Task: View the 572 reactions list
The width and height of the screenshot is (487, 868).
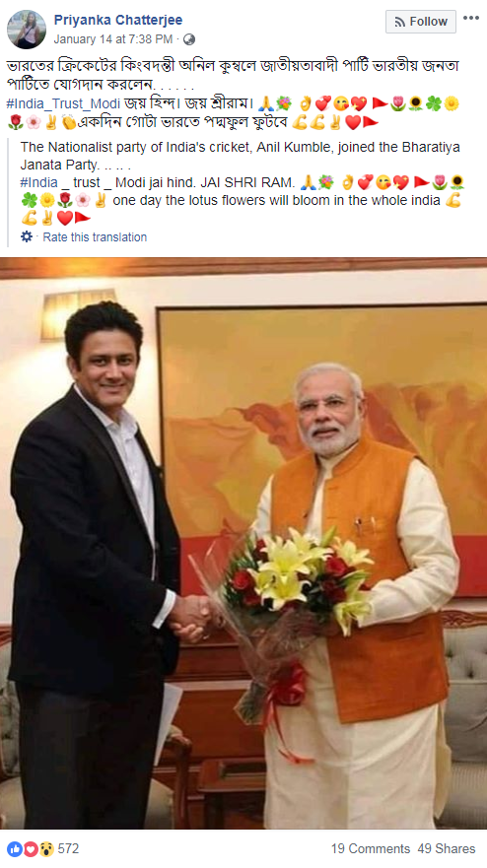Action: [x=69, y=848]
